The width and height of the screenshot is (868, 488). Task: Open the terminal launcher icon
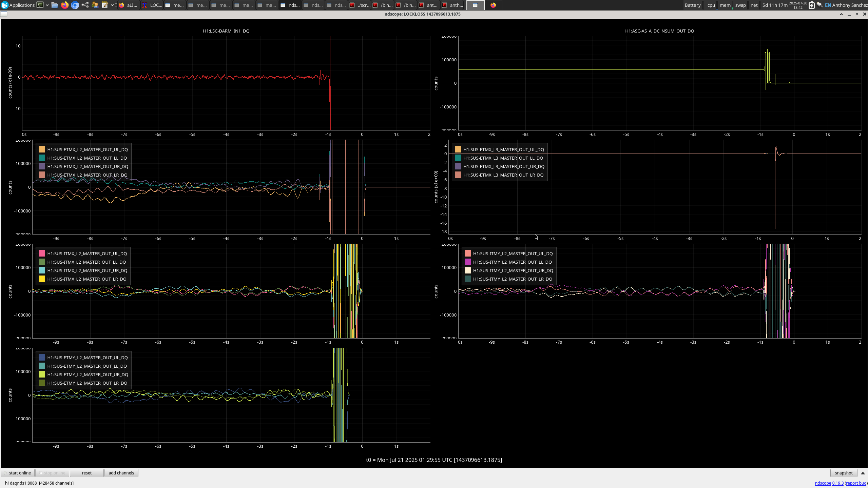(x=40, y=5)
